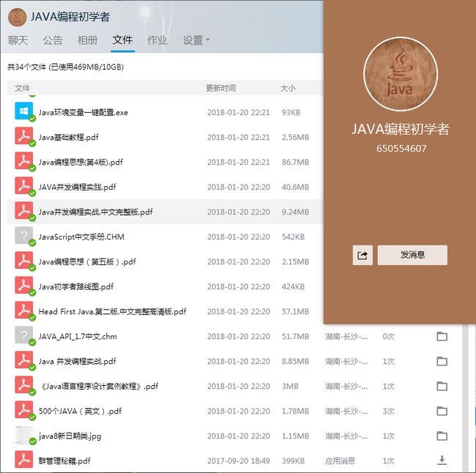Download the 群管理秘籍.pdf file
Screen dimensions: 476x473
click(442, 461)
